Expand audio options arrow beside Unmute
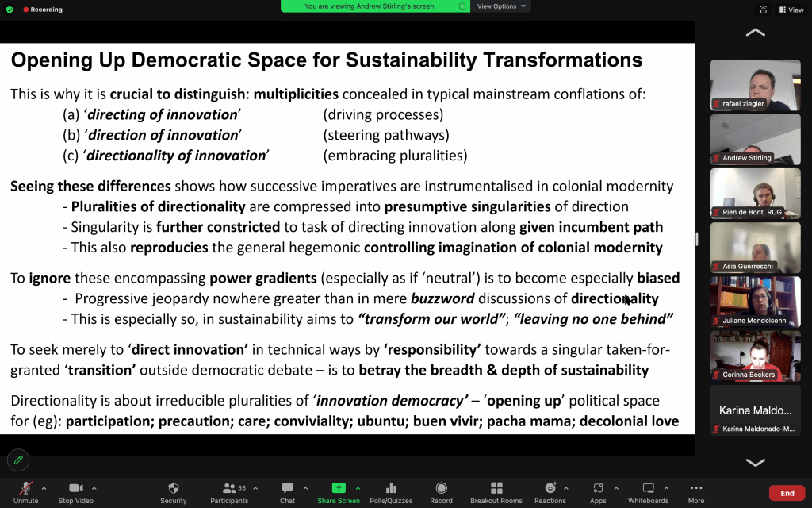 44,488
